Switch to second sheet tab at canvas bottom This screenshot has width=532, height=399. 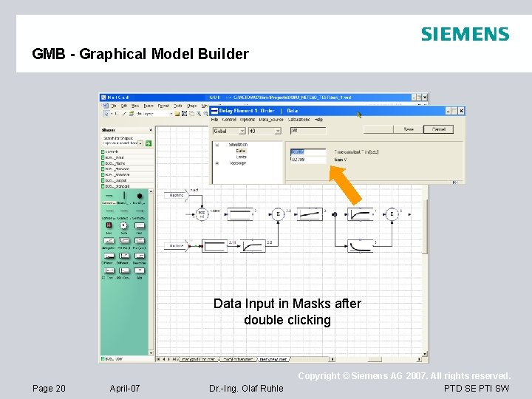[237, 359]
